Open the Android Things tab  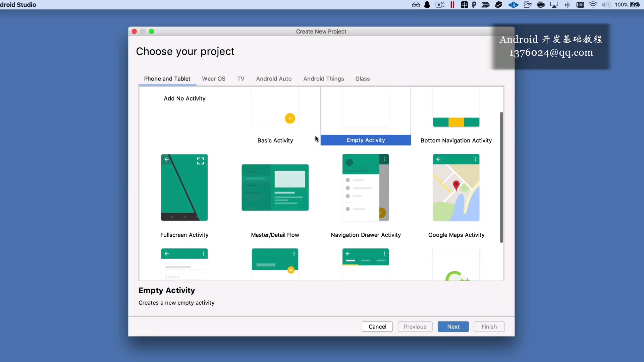[324, 79]
